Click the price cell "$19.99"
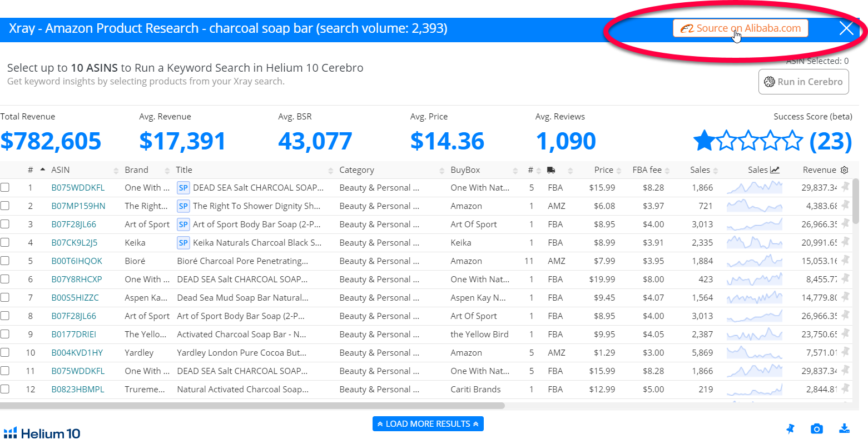This screenshot has width=868, height=444. [x=602, y=280]
